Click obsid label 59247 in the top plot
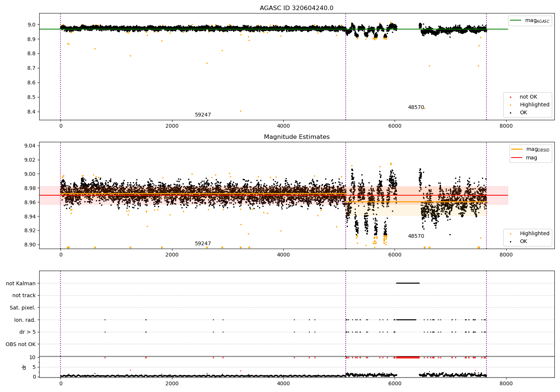The width and height of the screenshot is (560, 392). tap(203, 115)
